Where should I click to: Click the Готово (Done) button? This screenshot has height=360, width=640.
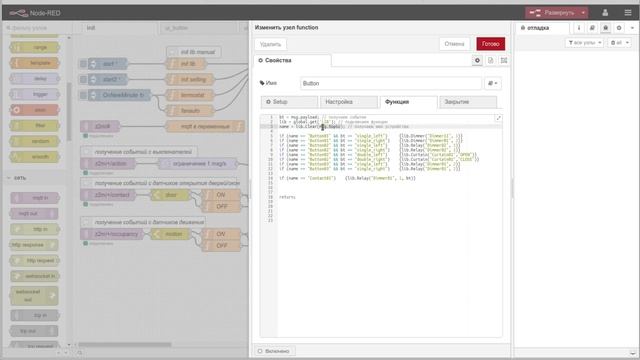click(x=491, y=44)
